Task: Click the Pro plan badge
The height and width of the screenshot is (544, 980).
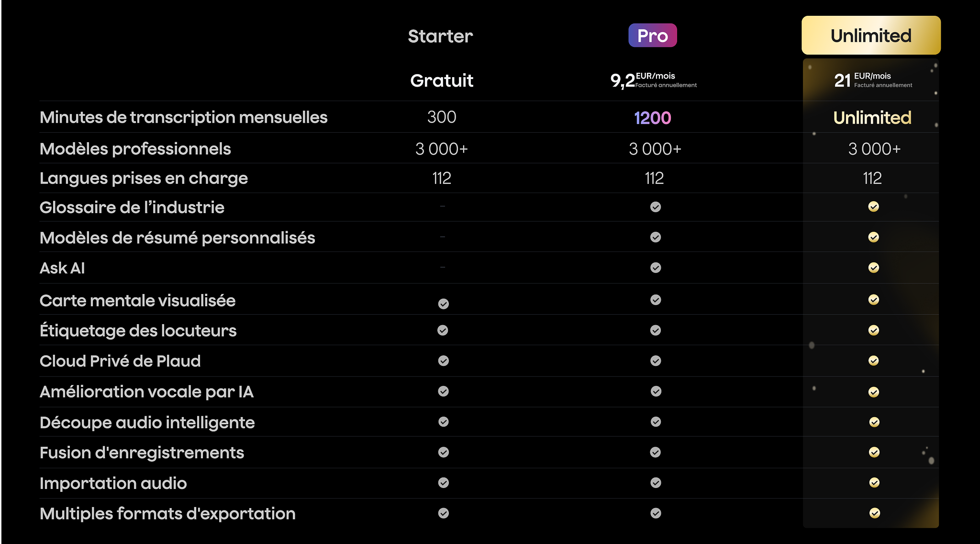Action: pyautogui.click(x=652, y=35)
